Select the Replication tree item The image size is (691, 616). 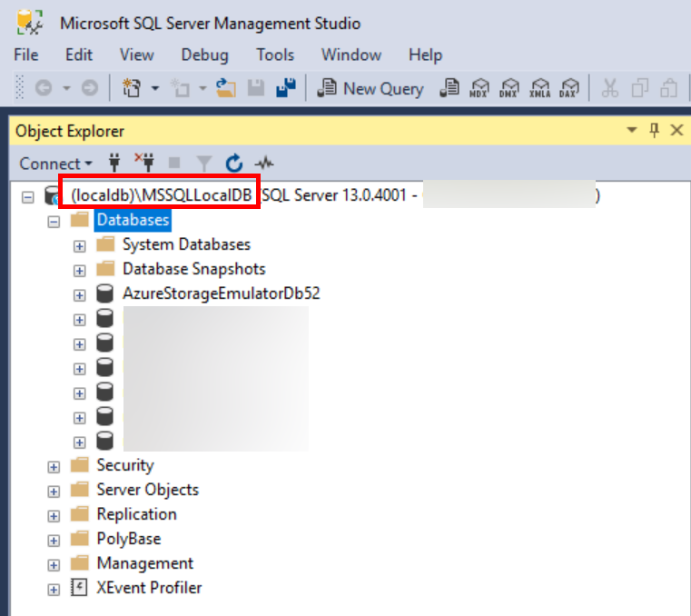(136, 514)
